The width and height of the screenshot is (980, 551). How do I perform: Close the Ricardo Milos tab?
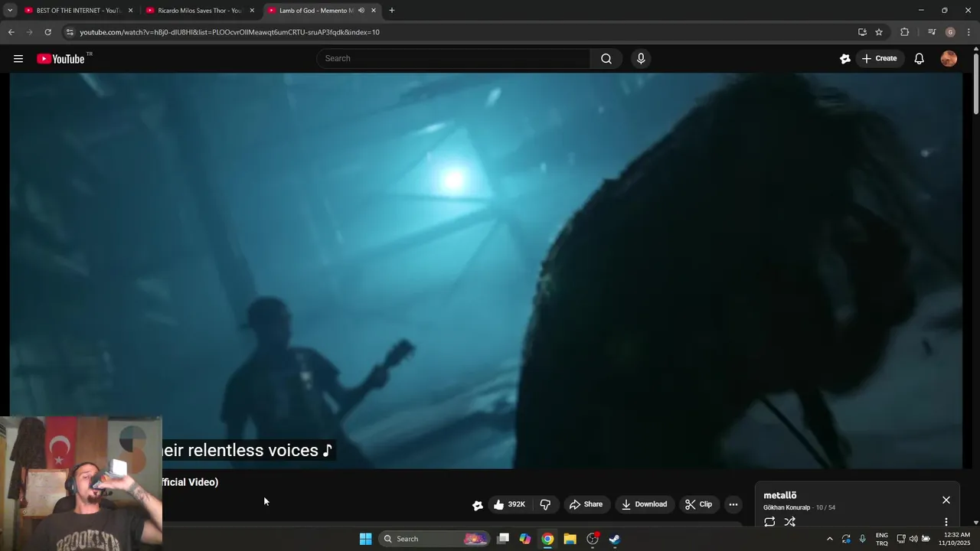252,11
